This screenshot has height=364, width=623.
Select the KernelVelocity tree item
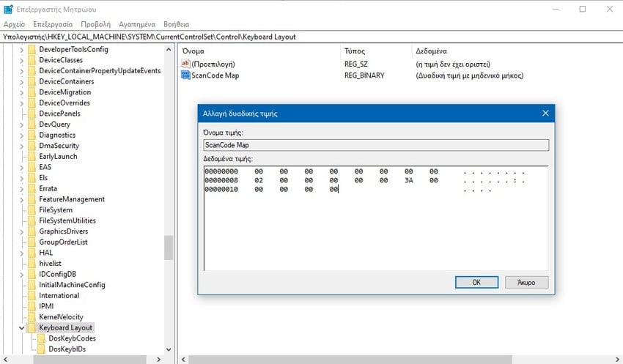(x=62, y=316)
